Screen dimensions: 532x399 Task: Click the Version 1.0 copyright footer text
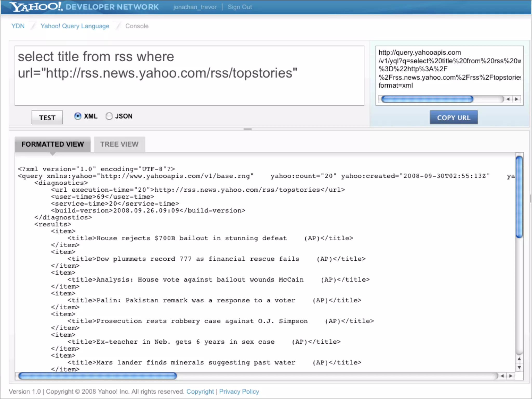pyautogui.click(x=97, y=391)
